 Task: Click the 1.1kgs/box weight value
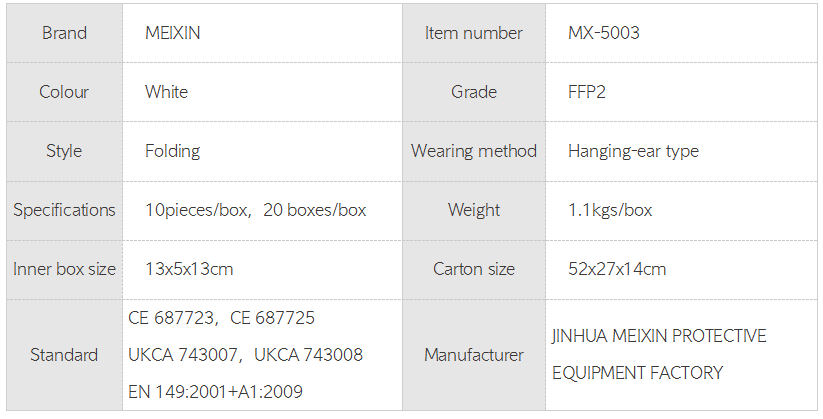[x=610, y=210]
